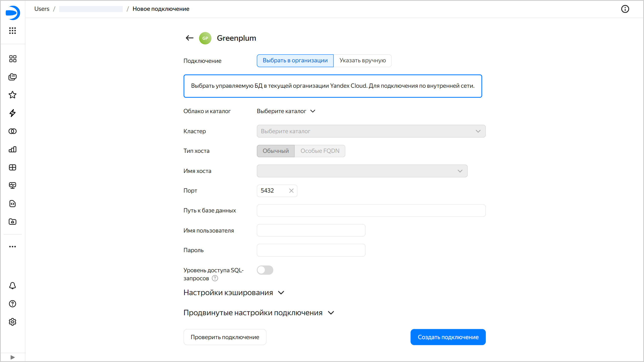The image size is (644, 362).
Task: Open the folder with cloud sidebar icon
Action: pos(13,222)
